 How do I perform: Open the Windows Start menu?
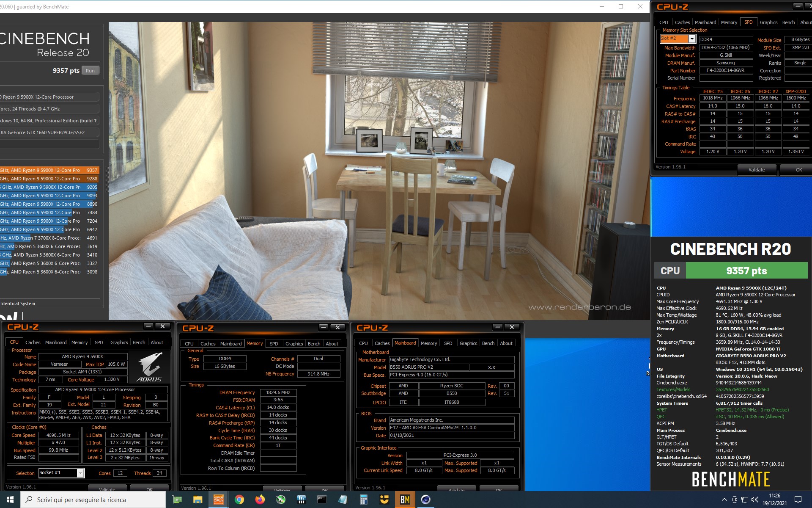[10, 500]
